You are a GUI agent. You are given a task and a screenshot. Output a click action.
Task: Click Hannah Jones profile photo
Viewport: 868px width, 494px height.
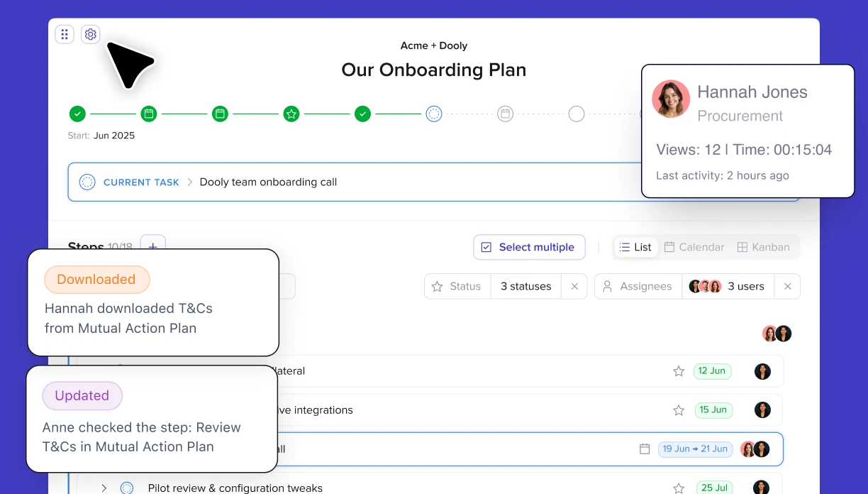tap(671, 99)
